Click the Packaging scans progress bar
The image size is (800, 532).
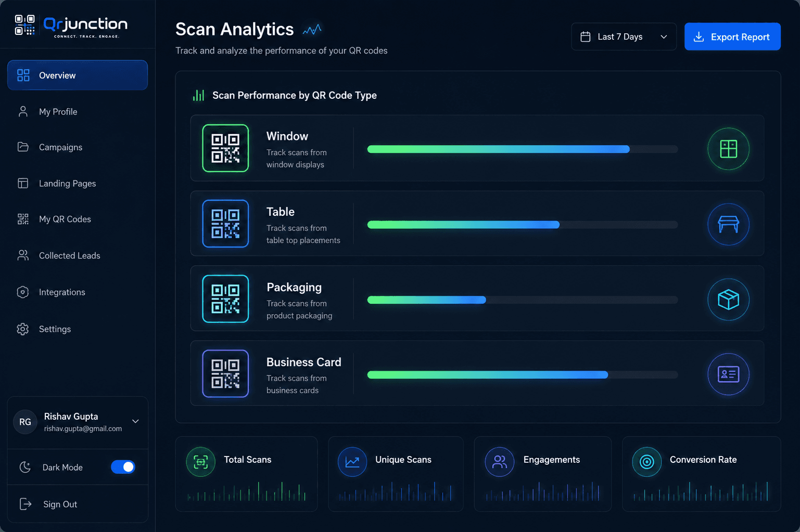[x=523, y=300]
